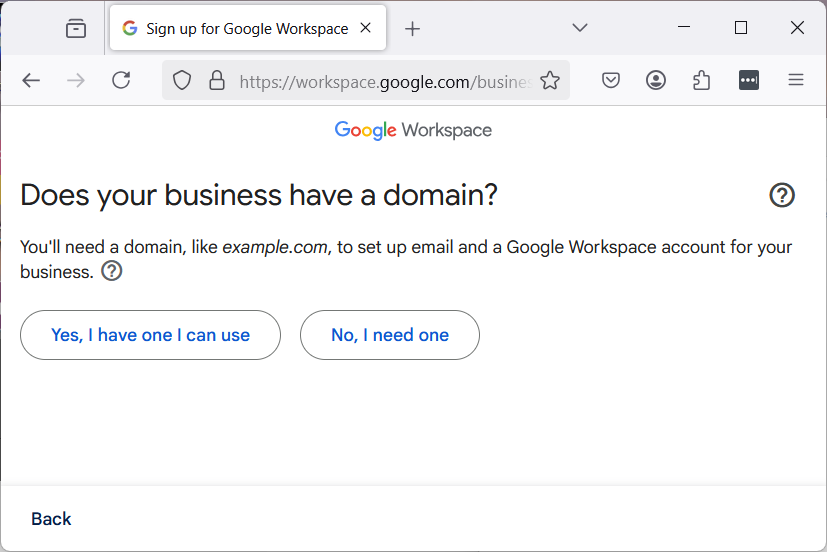
Task: Open the password manager extension icon
Action: coord(749,81)
